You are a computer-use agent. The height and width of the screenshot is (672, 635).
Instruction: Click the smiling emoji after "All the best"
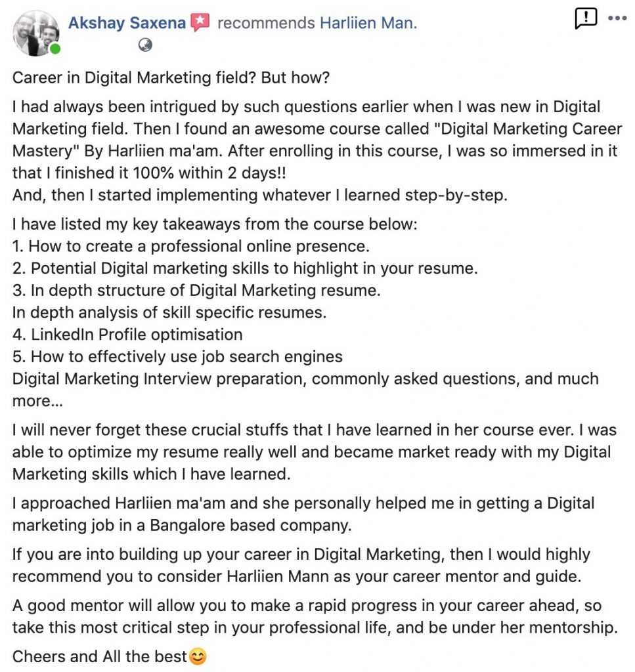198,656
